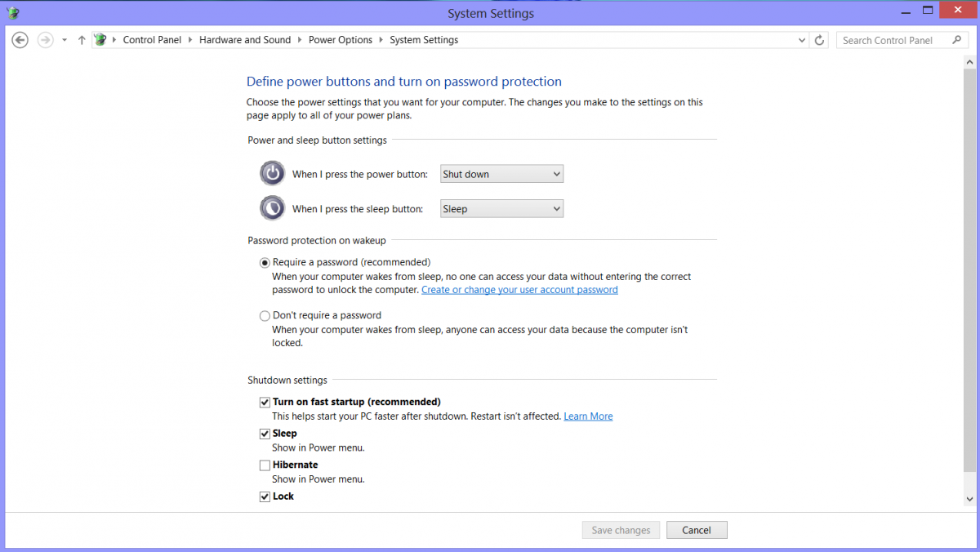Click the heading Define power buttons and turn on password protection
This screenshot has width=980, height=552.
(x=404, y=82)
